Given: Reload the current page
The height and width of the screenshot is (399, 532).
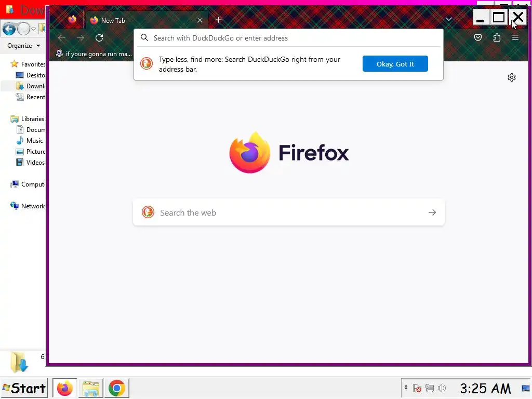Looking at the screenshot, I should coord(99,38).
